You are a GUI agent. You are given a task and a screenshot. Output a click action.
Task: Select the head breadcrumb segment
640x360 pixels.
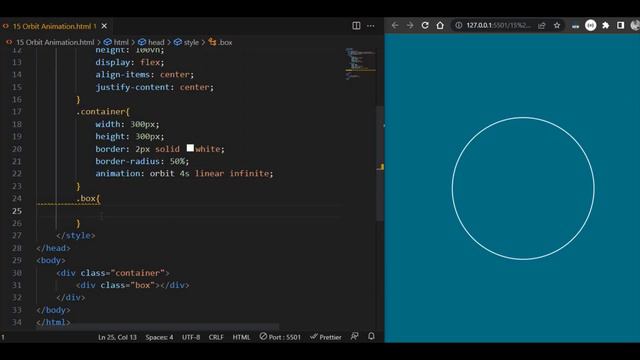pos(151,42)
